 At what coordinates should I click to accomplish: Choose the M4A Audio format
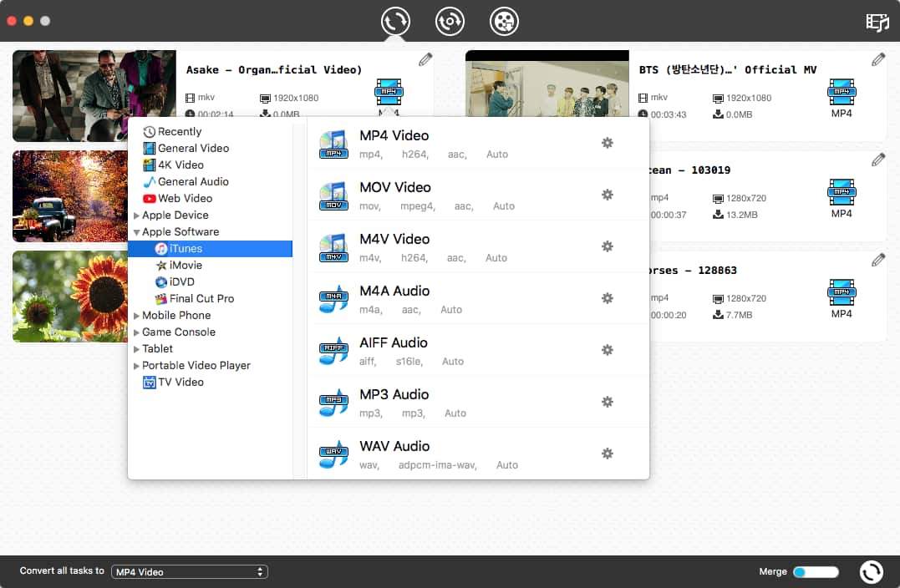click(x=478, y=298)
